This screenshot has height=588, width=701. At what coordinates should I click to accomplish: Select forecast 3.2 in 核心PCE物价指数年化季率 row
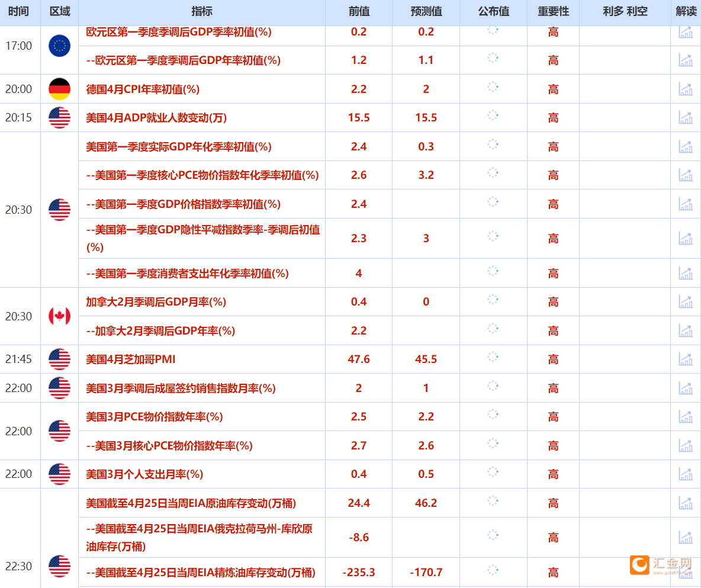tap(426, 175)
